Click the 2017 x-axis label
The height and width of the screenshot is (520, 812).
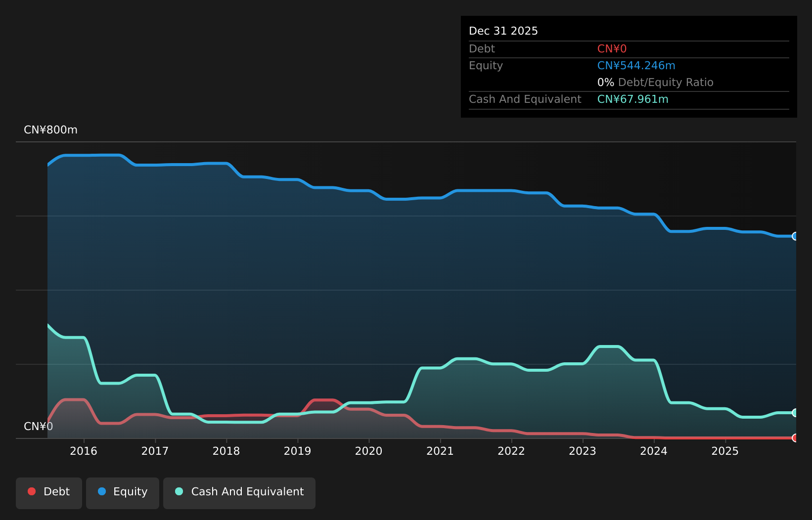click(x=155, y=451)
